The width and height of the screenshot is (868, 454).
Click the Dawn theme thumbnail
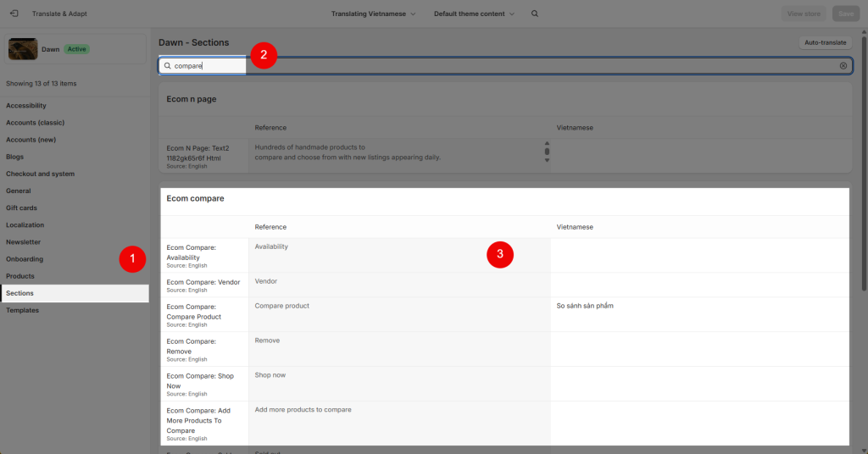23,49
